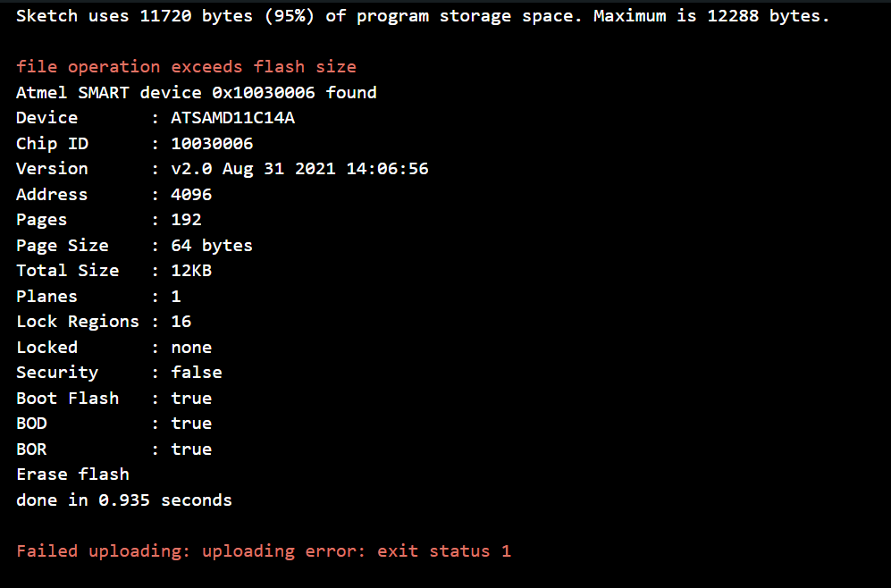Click the Total Size value 12KB

click(x=191, y=271)
